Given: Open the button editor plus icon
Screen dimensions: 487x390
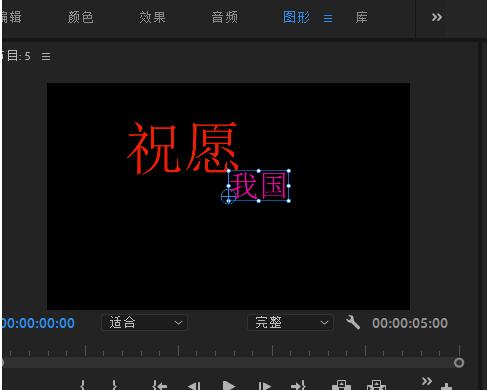Looking at the screenshot, I should [x=446, y=387].
